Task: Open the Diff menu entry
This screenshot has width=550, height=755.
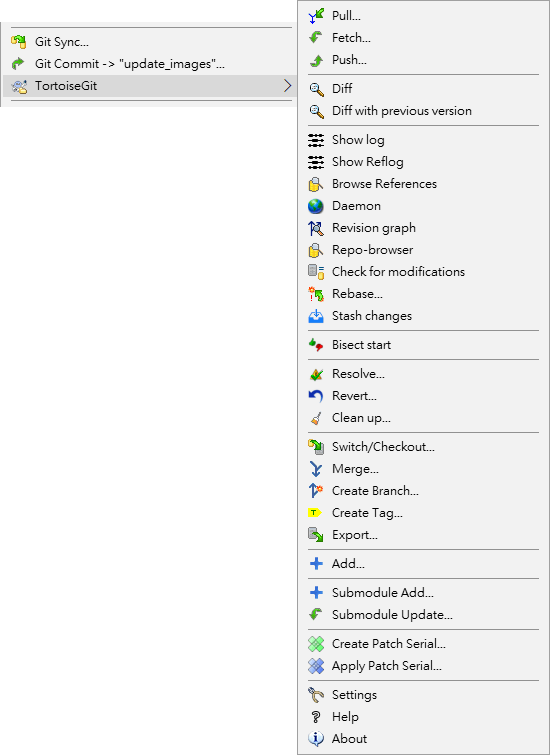Action: (x=424, y=89)
